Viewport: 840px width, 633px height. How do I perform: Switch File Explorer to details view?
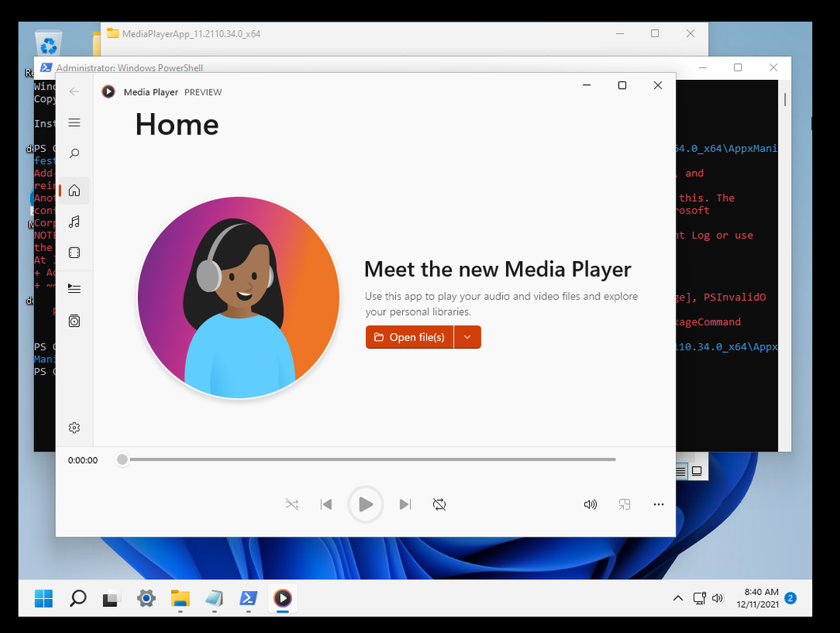click(x=680, y=472)
